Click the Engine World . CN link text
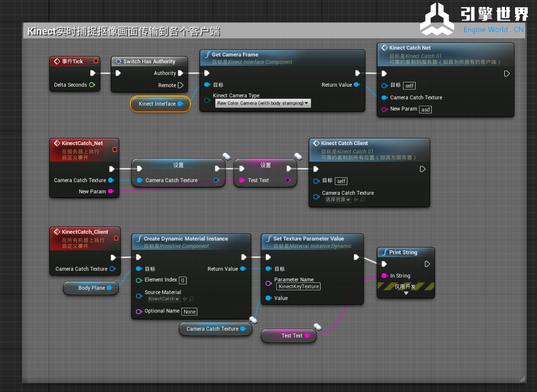Viewport: 537px width, 392px height. [x=493, y=30]
